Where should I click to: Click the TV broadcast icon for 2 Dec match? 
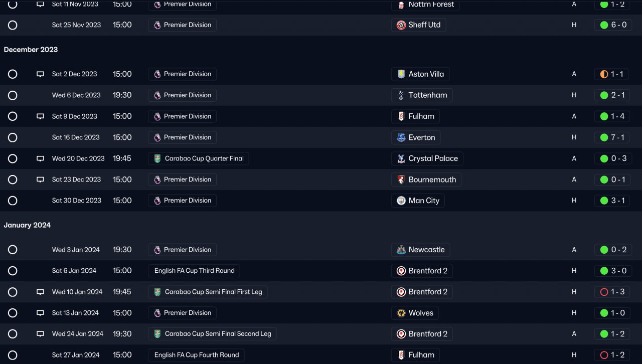tap(40, 74)
